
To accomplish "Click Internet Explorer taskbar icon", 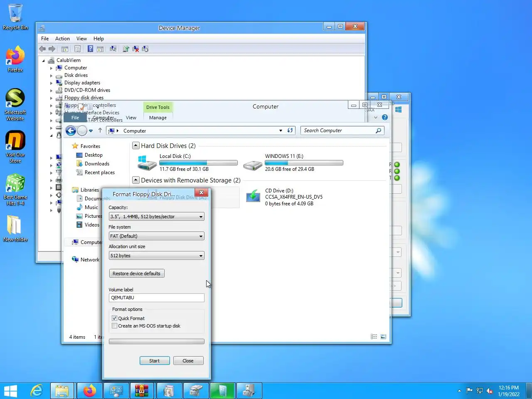I will 37,391.
